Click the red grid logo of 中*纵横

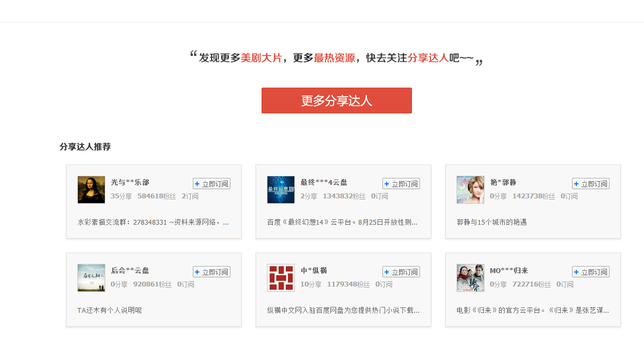280,278
